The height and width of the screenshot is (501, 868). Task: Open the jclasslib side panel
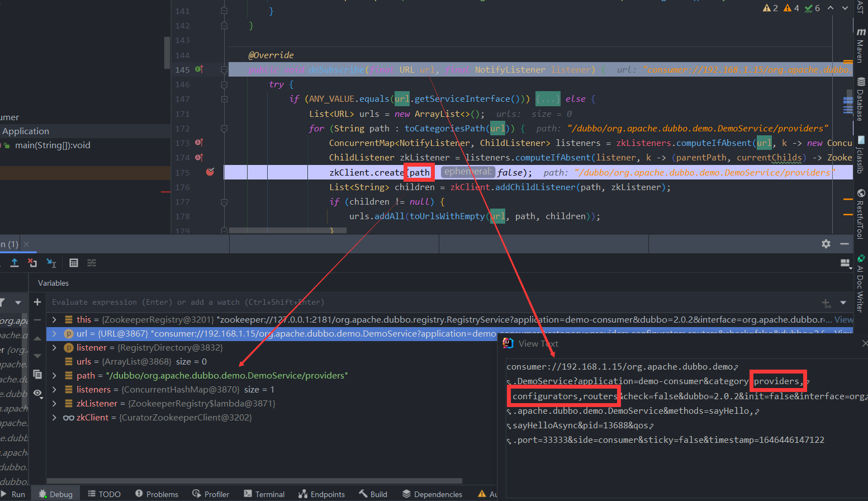[861, 154]
